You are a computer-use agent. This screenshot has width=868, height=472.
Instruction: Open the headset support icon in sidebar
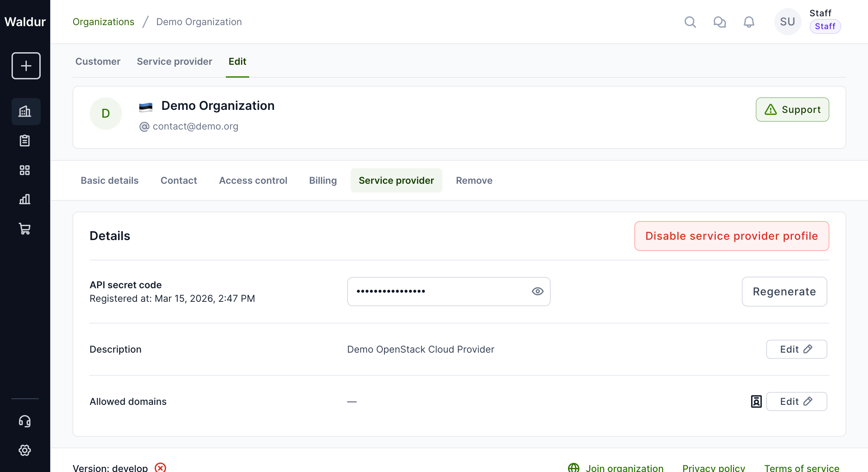coord(25,421)
